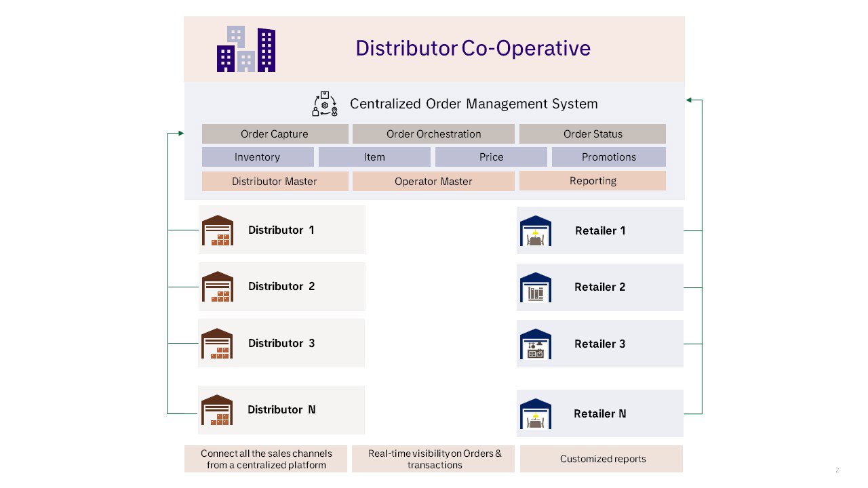Click the Centralized Order Management System icon

325,104
